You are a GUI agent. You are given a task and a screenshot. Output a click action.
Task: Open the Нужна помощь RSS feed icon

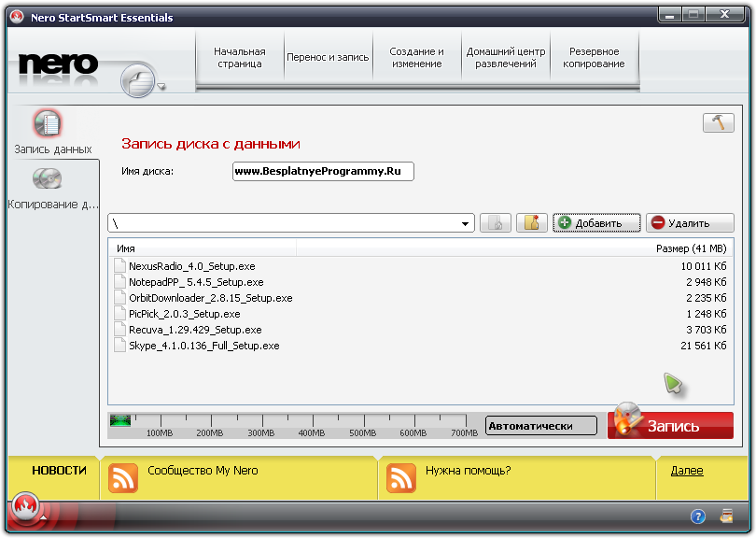[x=400, y=477]
